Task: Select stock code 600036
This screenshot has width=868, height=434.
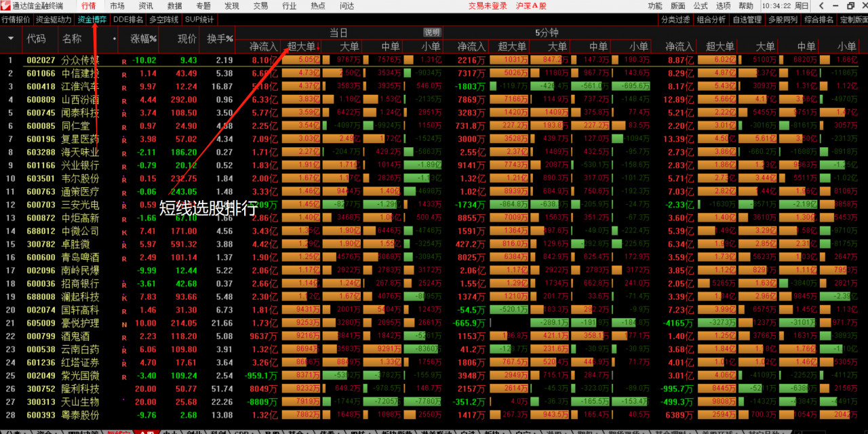Action: (41, 284)
